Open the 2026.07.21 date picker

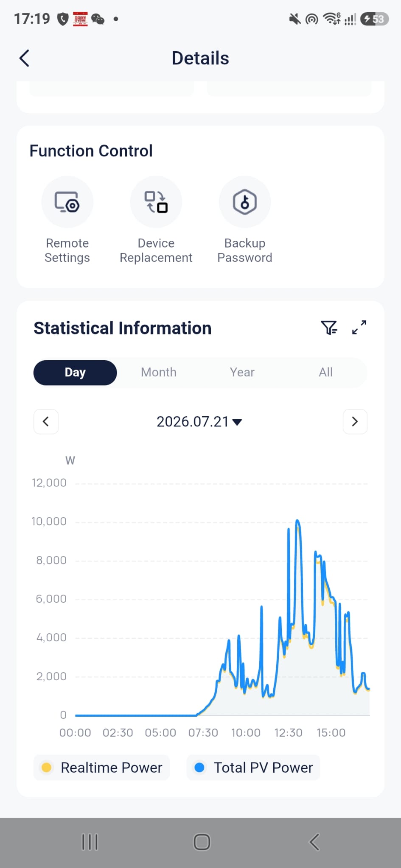coord(199,422)
